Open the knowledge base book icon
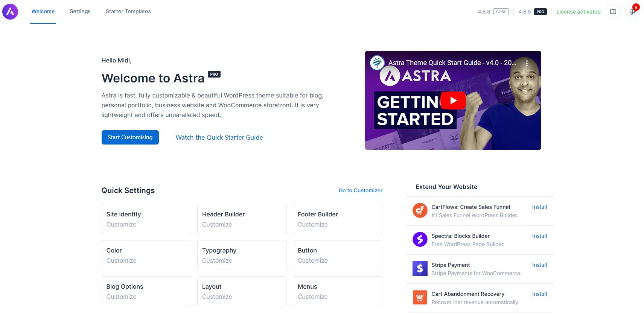This screenshot has height=315, width=644. pos(613,12)
